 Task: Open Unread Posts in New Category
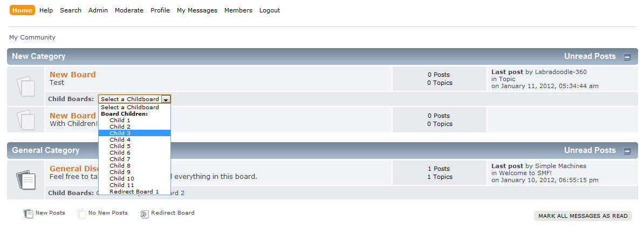coord(590,56)
